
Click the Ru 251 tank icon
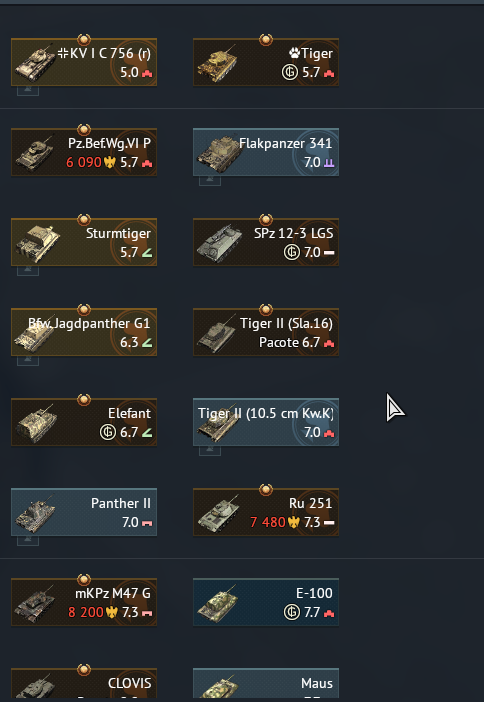pyautogui.click(x=218, y=513)
